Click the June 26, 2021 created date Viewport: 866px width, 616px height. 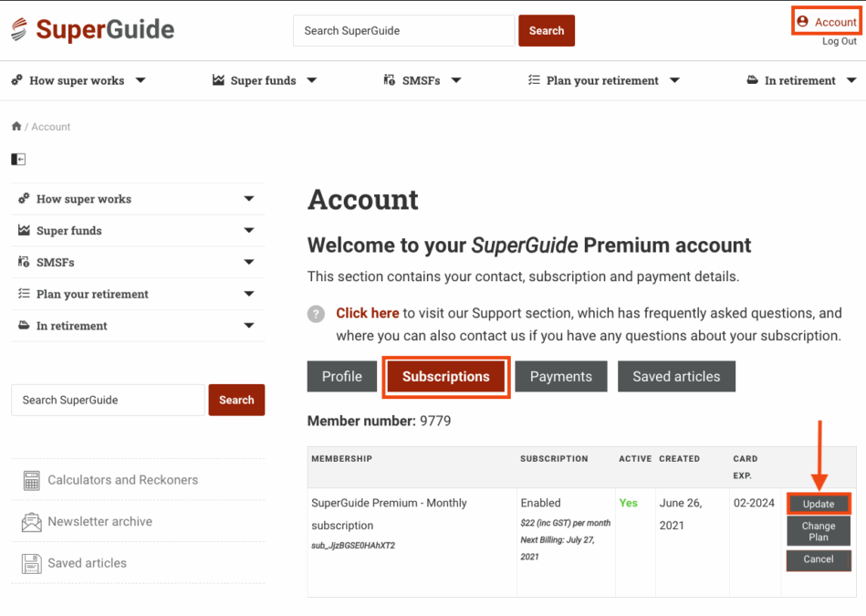[x=681, y=514]
